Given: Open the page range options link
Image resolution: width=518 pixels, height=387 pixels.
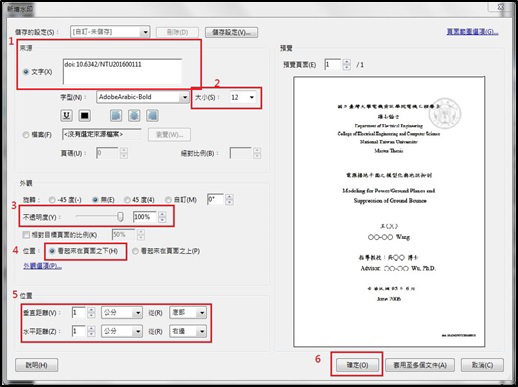Looking at the screenshot, I should pyautogui.click(x=472, y=32).
